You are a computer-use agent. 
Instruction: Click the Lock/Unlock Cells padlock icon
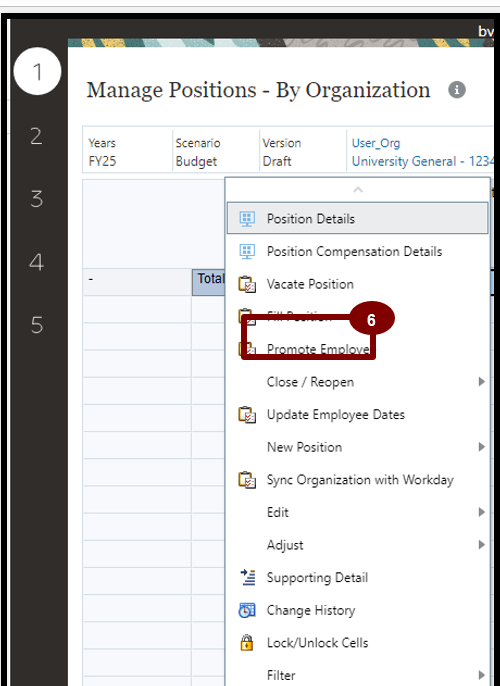click(x=247, y=643)
